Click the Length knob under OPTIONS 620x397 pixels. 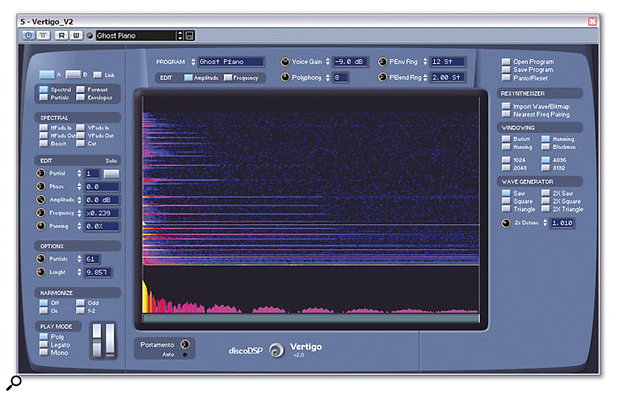point(40,272)
